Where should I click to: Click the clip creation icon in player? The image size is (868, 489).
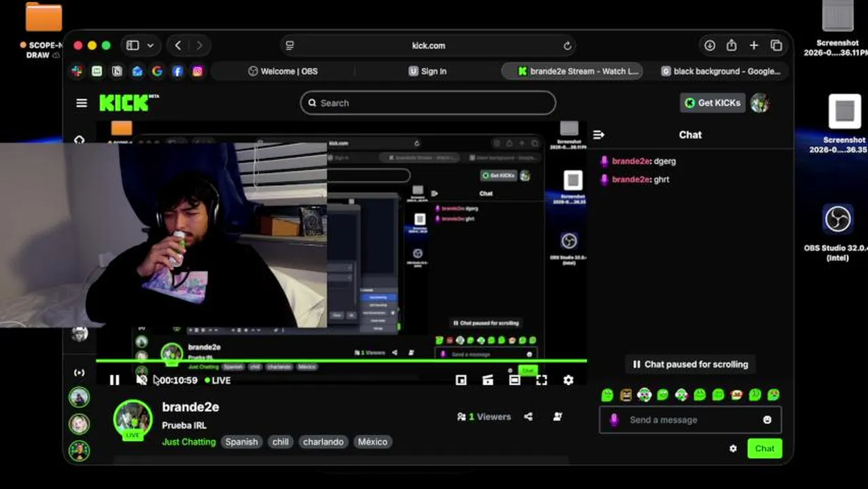(488, 380)
